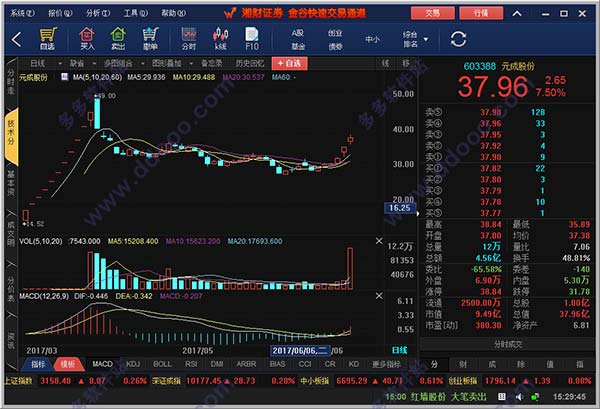Click the 16.25 price cursor label

click(399, 208)
